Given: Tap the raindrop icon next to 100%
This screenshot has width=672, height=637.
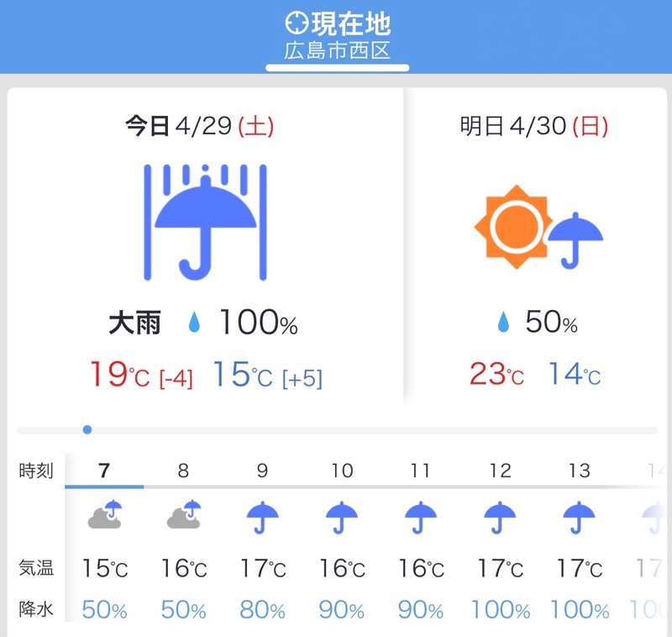Looking at the screenshot, I should (195, 322).
